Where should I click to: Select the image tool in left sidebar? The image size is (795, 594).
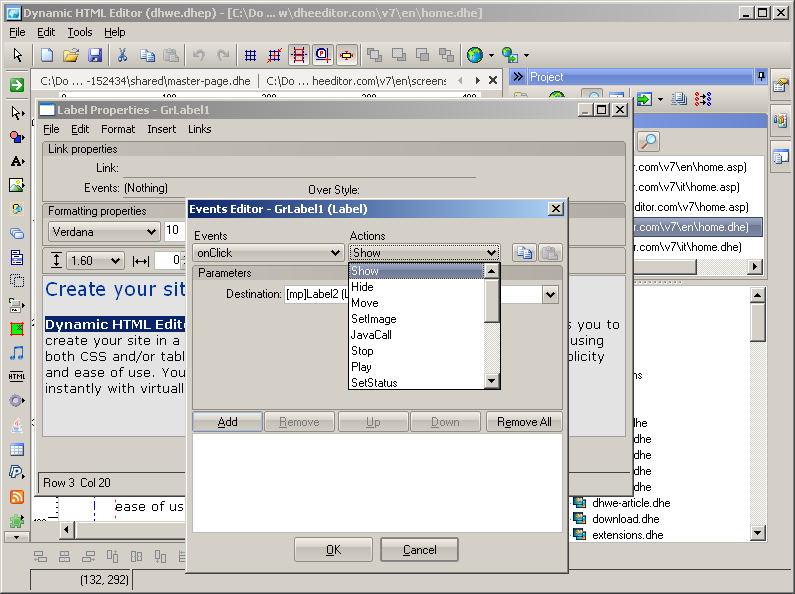tap(17, 185)
